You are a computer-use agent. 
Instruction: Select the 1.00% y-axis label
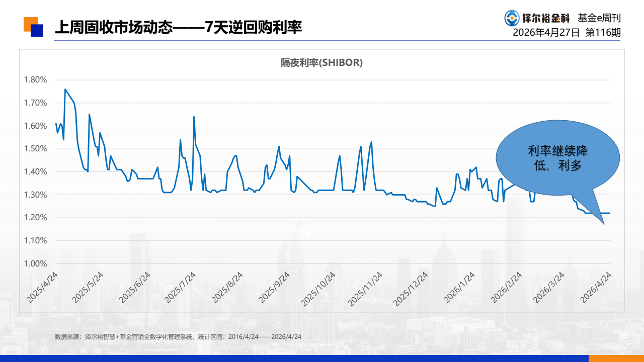click(35, 263)
